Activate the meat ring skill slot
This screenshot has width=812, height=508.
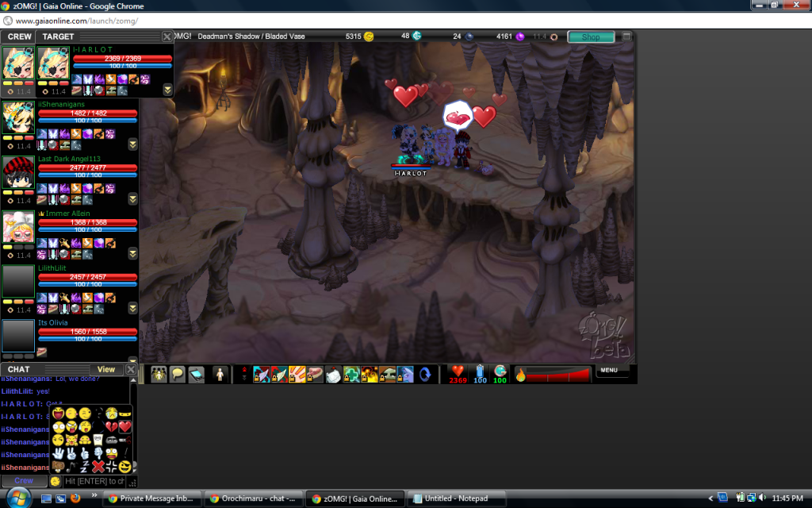coord(316,375)
